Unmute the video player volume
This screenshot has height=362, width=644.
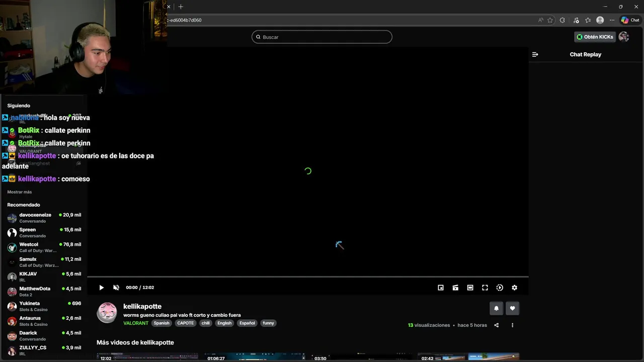116,288
